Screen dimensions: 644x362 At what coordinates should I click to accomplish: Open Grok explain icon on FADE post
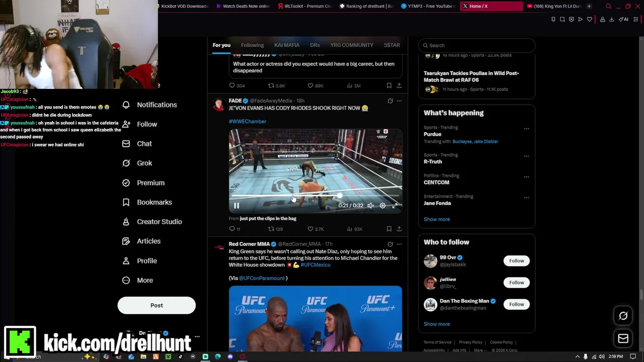[390, 101]
